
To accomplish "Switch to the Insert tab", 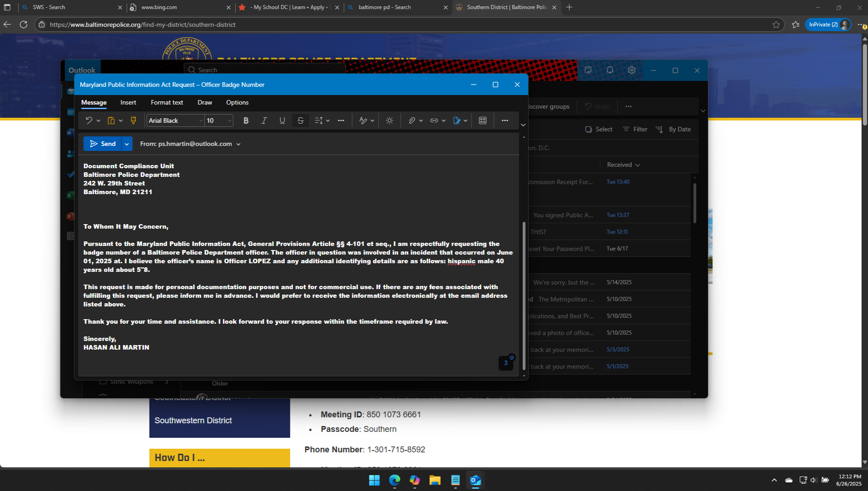I will [x=128, y=103].
